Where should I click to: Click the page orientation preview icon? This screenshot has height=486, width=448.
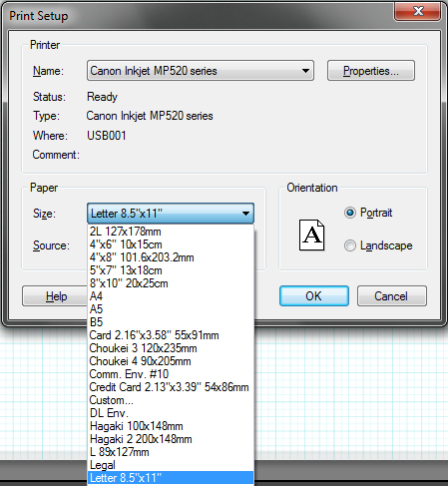pyautogui.click(x=311, y=235)
